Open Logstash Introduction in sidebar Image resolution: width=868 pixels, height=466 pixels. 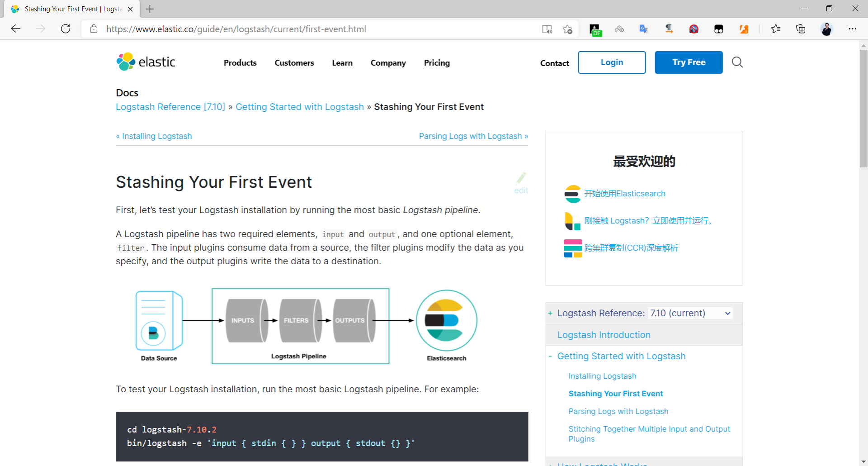coord(604,335)
